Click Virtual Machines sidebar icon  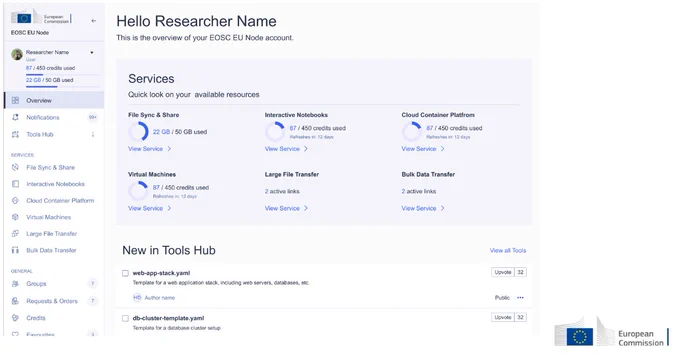point(15,217)
